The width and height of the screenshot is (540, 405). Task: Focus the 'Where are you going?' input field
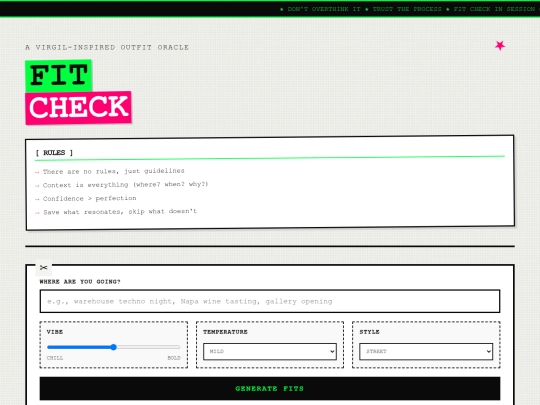click(x=270, y=301)
